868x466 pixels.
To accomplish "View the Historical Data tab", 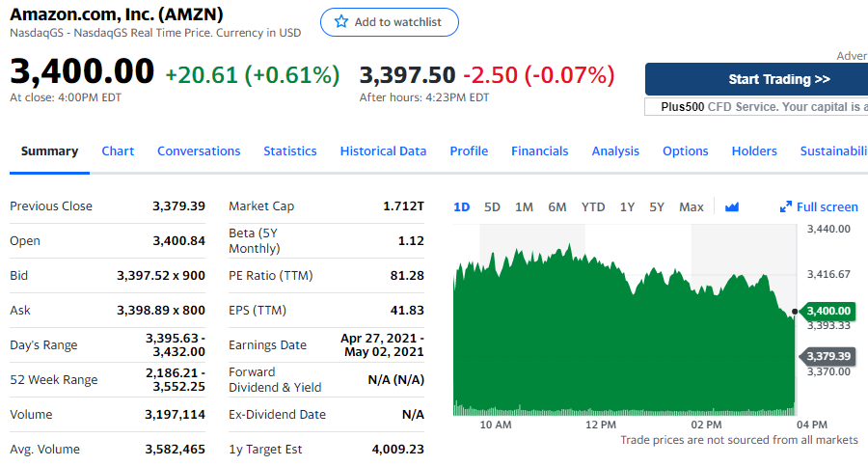I will [x=383, y=151].
